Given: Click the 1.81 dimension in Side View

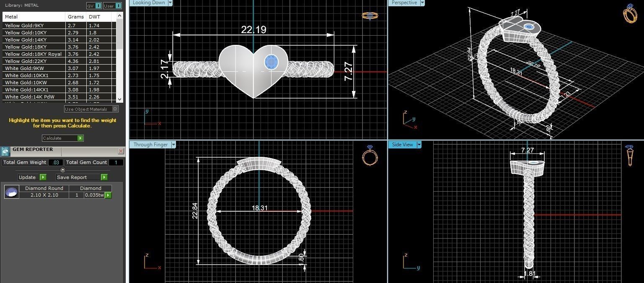Looking at the screenshot, I should (x=530, y=274).
